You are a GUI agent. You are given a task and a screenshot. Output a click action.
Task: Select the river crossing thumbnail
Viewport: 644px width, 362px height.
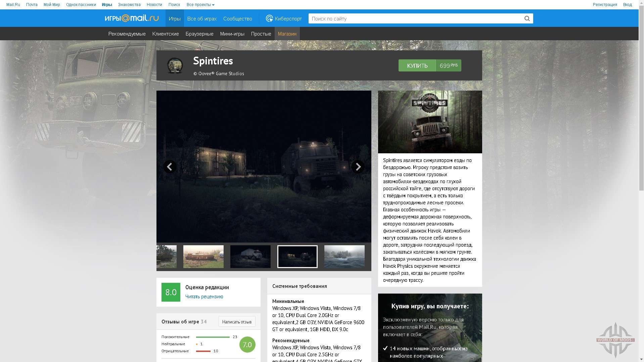point(344,257)
